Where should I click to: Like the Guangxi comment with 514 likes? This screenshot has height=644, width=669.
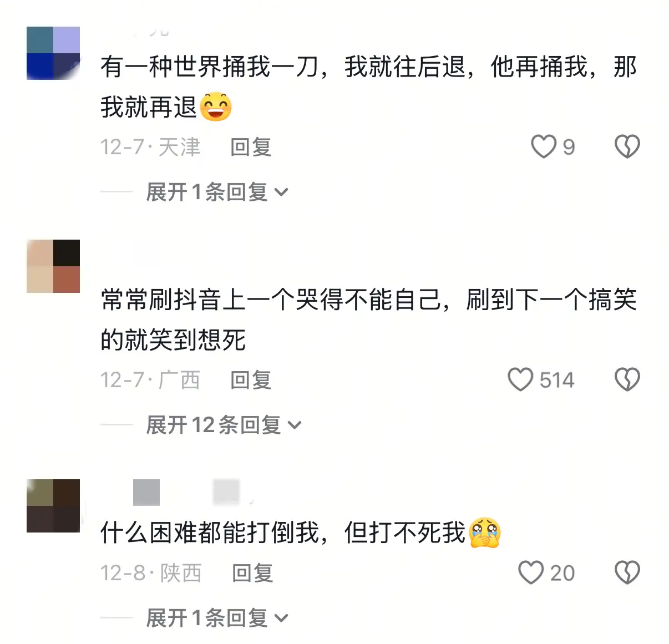[520, 380]
